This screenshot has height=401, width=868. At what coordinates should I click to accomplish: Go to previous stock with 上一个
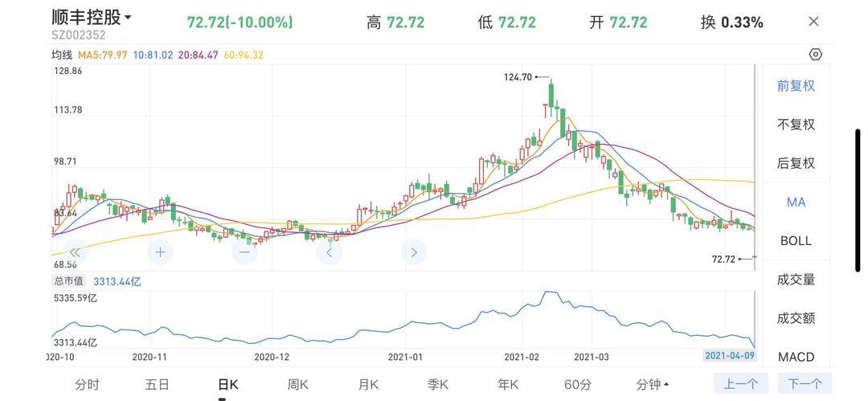pyautogui.click(x=741, y=383)
